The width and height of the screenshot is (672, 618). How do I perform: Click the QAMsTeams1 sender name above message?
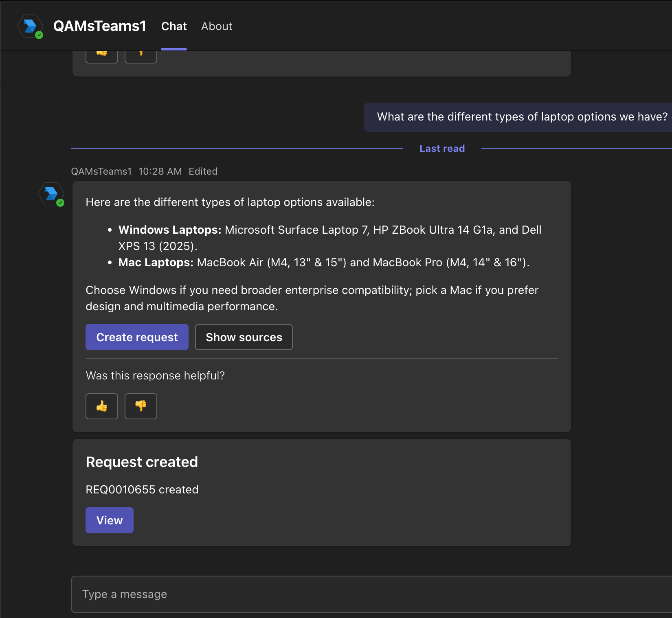(101, 171)
